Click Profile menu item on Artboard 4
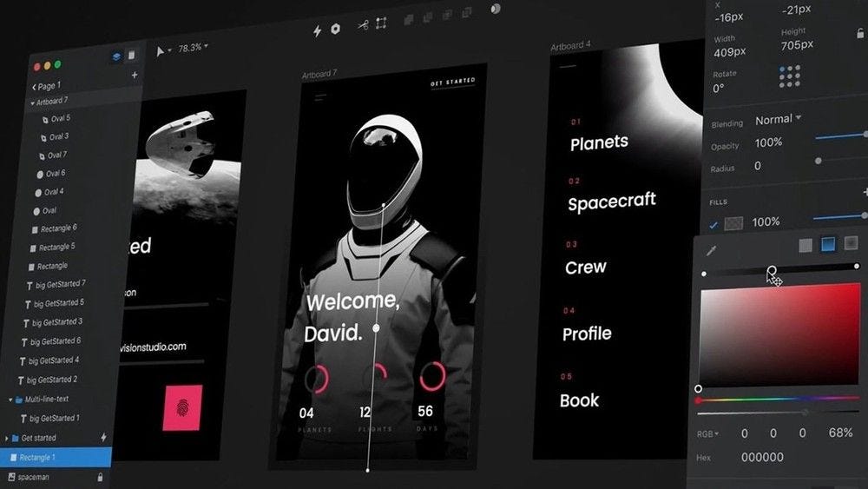868x489 pixels. (587, 334)
